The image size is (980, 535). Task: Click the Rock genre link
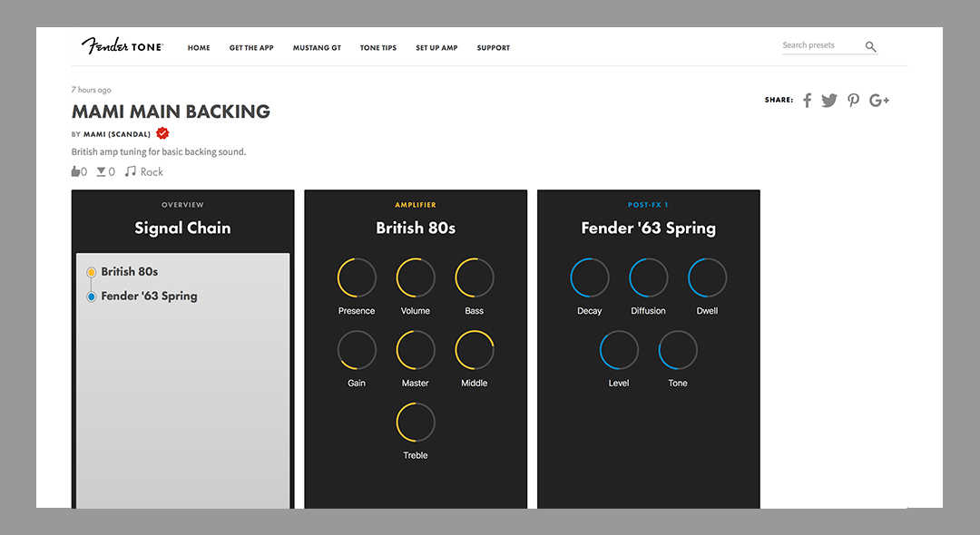[x=152, y=171]
